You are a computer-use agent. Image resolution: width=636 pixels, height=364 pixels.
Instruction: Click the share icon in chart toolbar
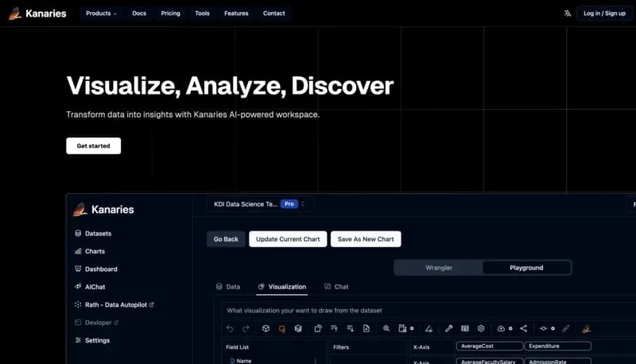pos(524,328)
